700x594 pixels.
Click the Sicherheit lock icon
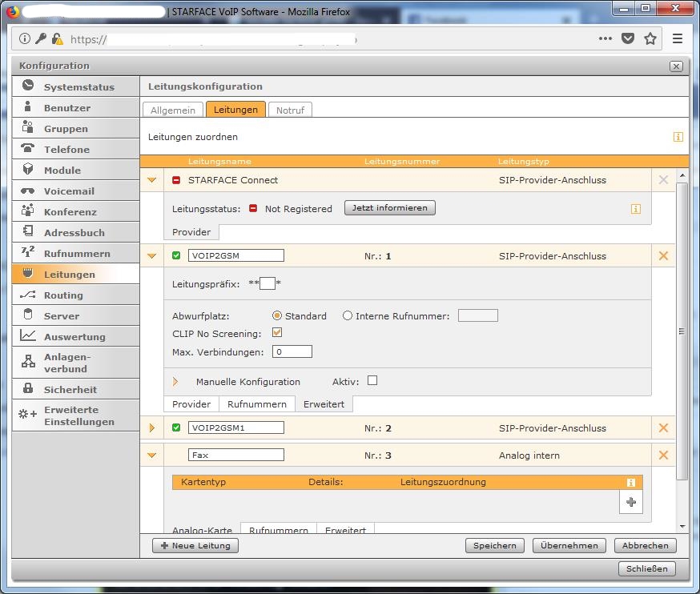[x=28, y=389]
